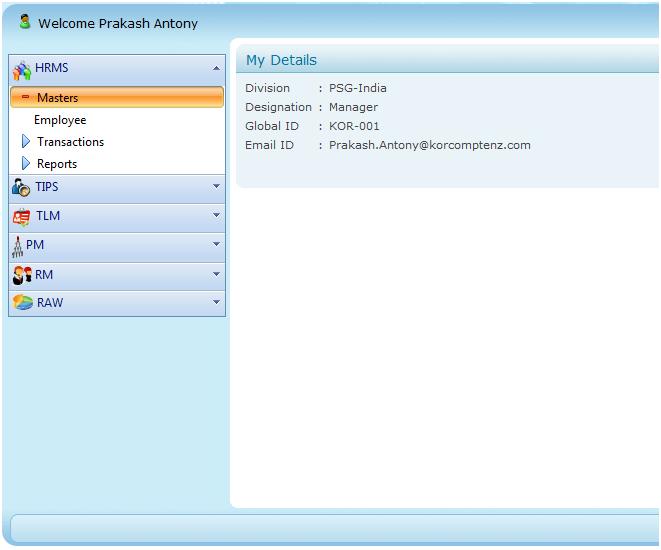
Task: Click the Manager designation value
Action: click(x=353, y=107)
